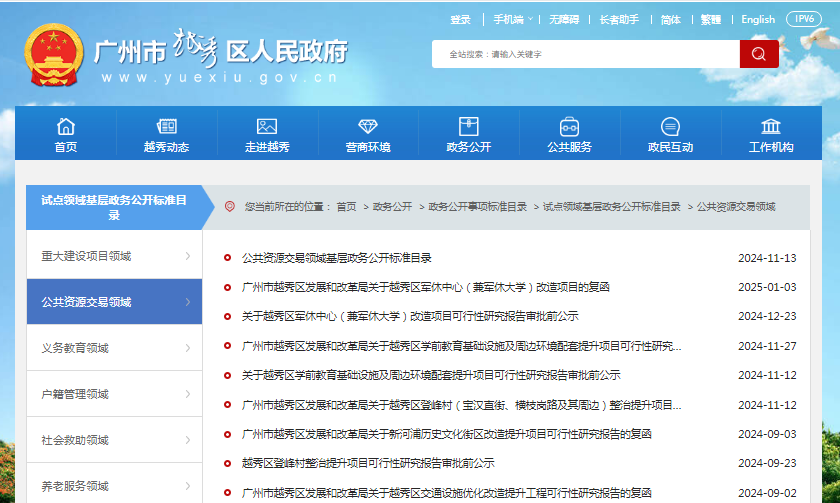Image resolution: width=840 pixels, height=503 pixels.
Task: Open the 首页 home icon in navigation
Action: tap(66, 127)
